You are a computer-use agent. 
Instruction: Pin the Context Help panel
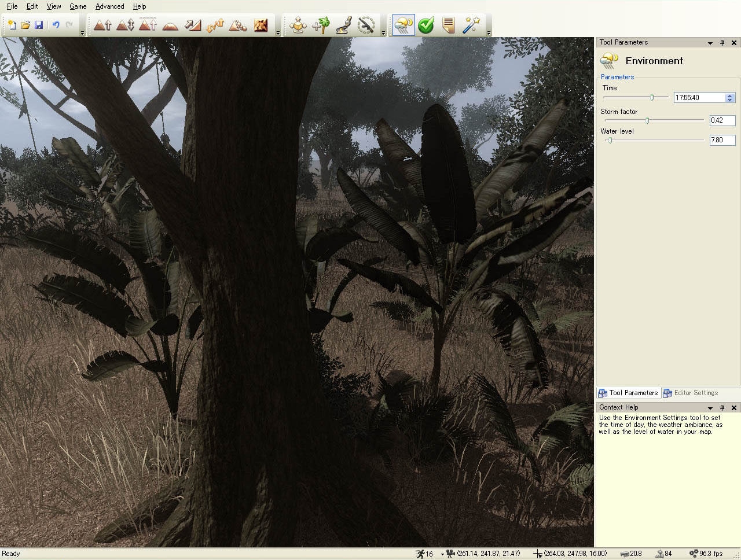[x=722, y=408]
